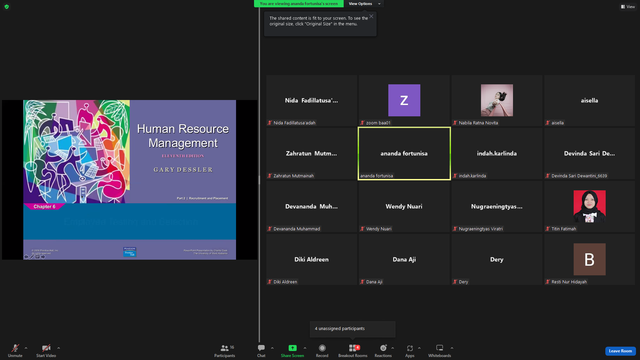
Task: Click the divider handle between shared screen and gallery
Action: 259,180
